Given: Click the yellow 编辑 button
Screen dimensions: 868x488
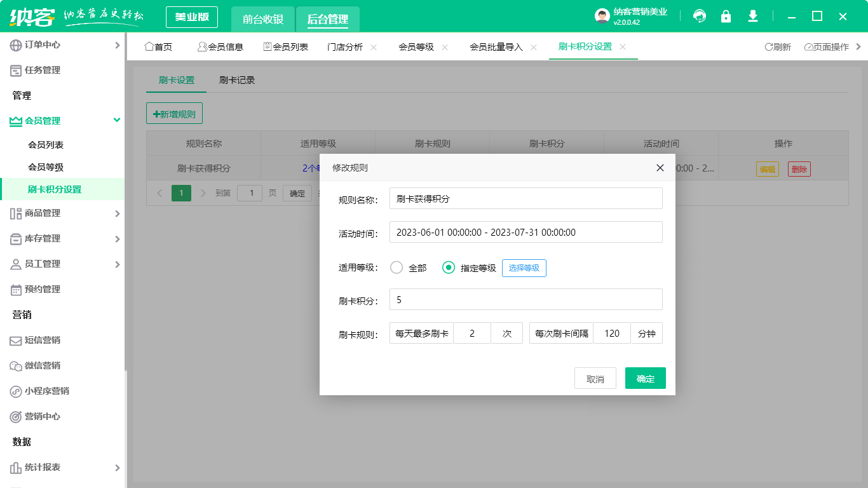Looking at the screenshot, I should pyautogui.click(x=768, y=169).
